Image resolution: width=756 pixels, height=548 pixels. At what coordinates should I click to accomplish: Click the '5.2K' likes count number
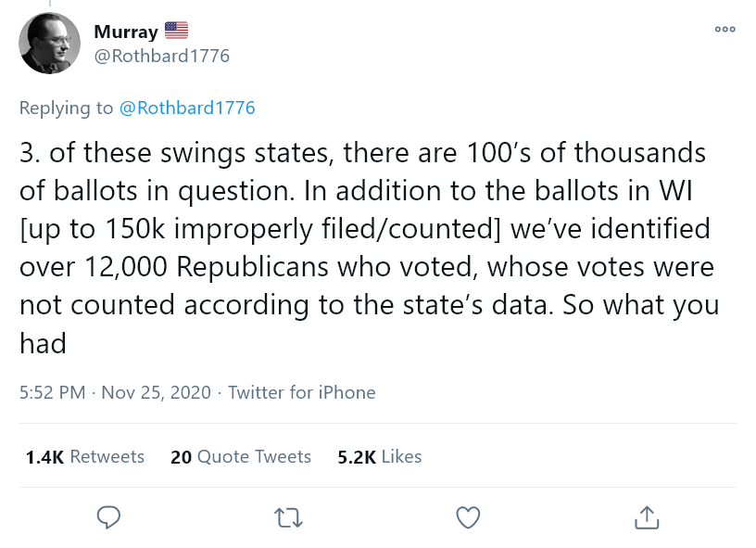(x=357, y=456)
